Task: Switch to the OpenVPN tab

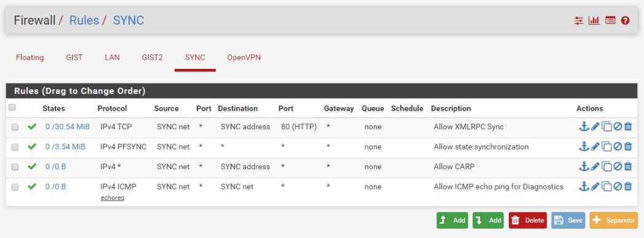Action: pyautogui.click(x=244, y=57)
